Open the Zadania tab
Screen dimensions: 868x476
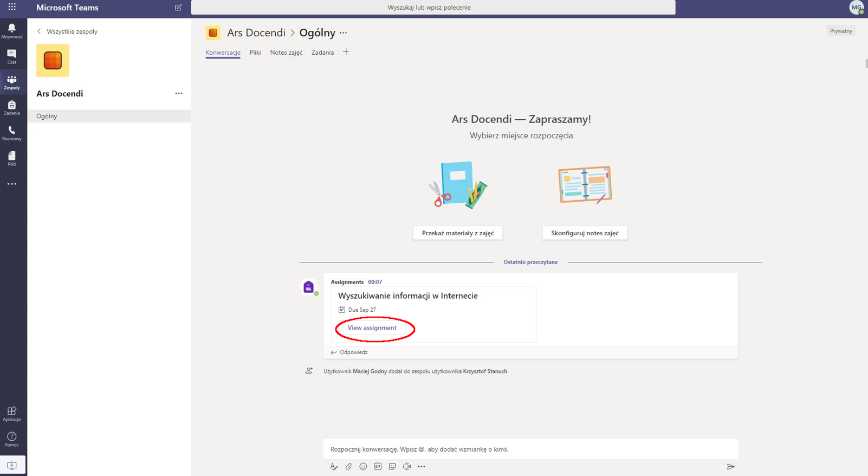coord(322,53)
